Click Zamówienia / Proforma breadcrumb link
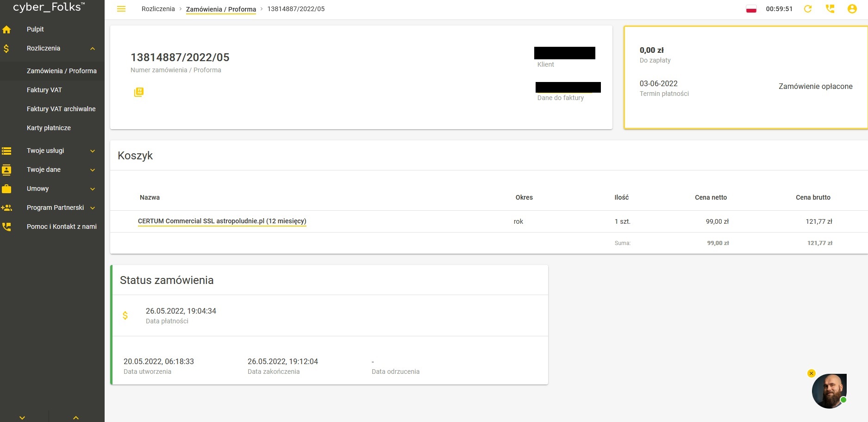 (221, 9)
